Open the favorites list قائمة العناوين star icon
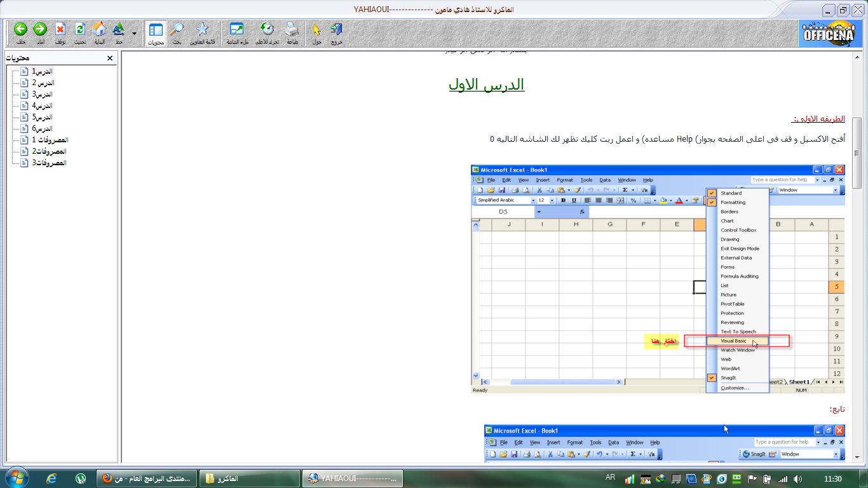 point(202,33)
